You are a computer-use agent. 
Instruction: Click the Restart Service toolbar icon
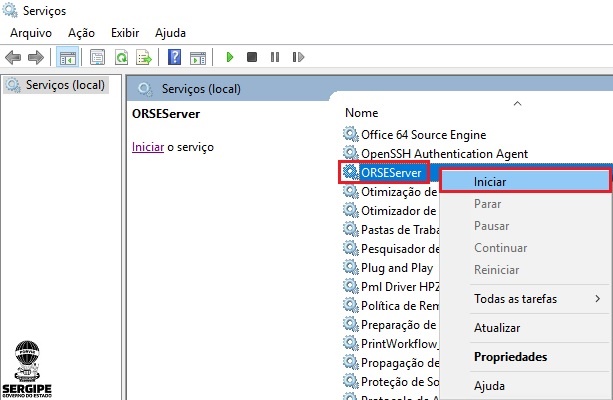pos(297,58)
